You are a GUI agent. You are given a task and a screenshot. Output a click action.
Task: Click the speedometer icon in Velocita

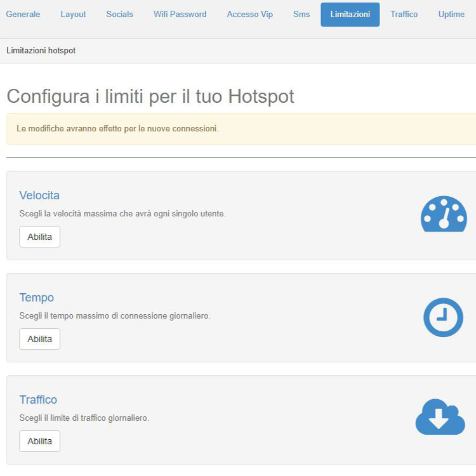click(444, 214)
